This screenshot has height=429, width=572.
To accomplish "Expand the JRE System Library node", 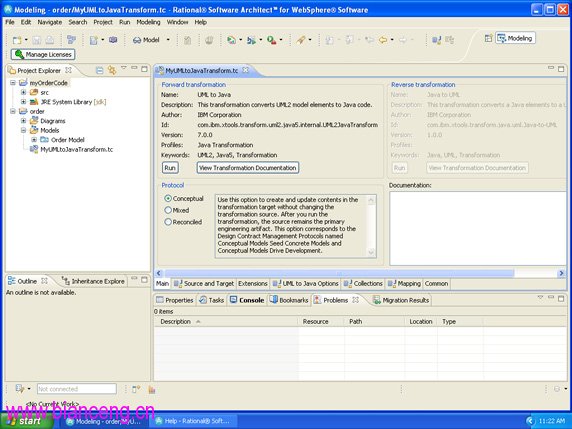I will (23, 102).
